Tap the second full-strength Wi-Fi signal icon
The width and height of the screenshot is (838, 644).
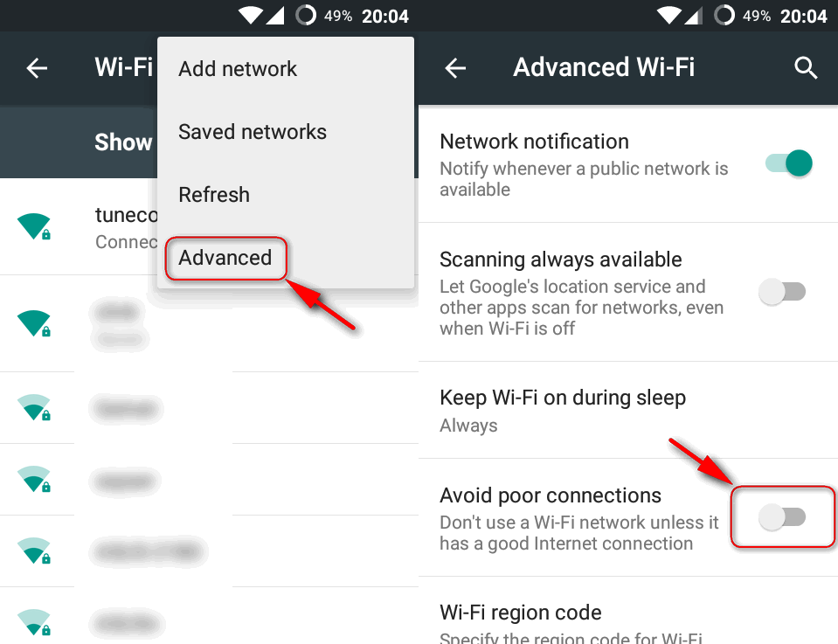34,322
